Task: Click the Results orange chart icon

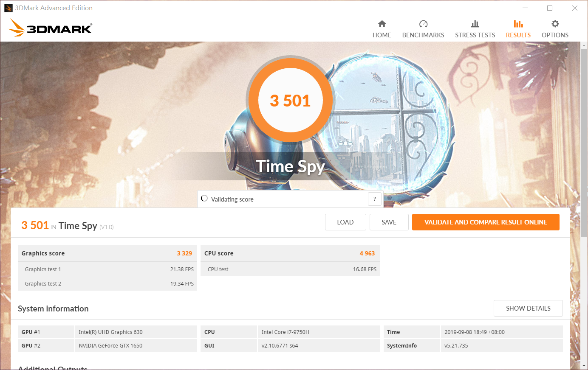Action: (518, 24)
